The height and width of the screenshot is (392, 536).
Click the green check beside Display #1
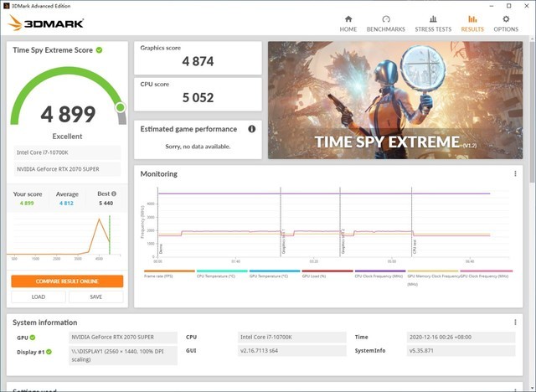(x=49, y=352)
